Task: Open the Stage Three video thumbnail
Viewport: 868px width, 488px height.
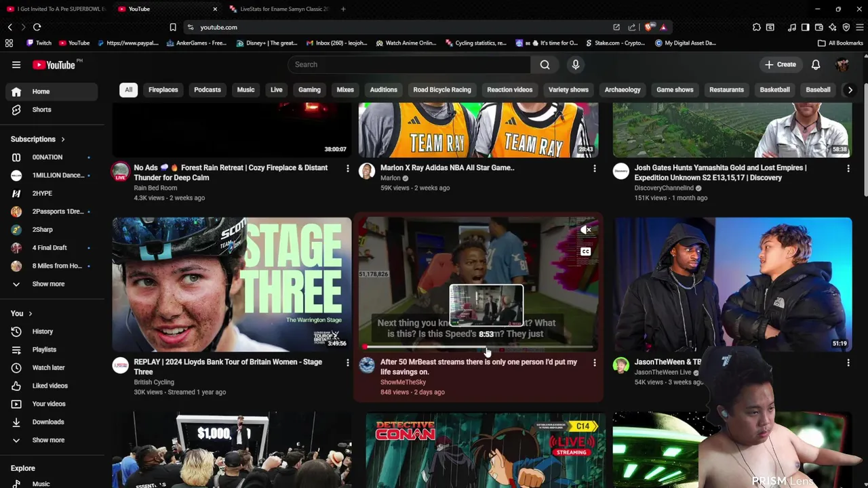Action: [x=232, y=284]
